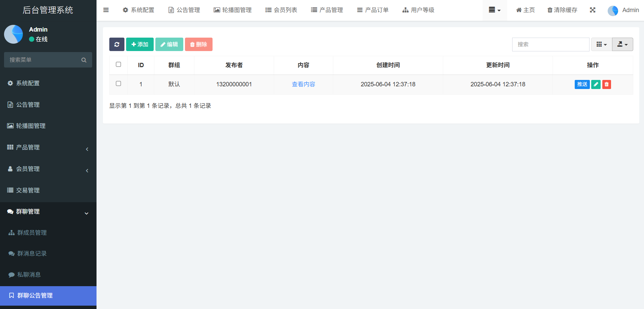Open 群成员管理 submenu item
The width and height of the screenshot is (644, 309).
[x=48, y=233]
